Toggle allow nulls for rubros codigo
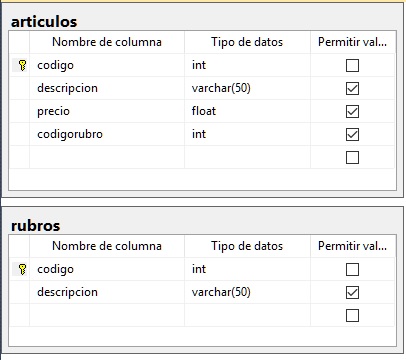 click(x=352, y=269)
